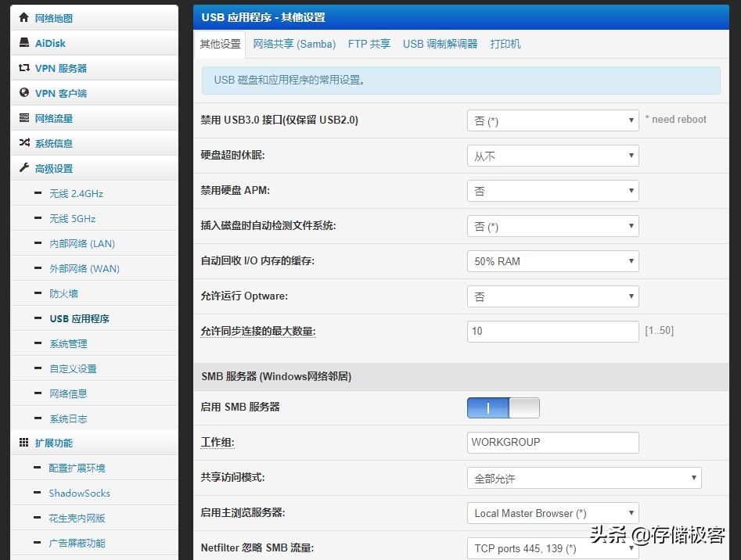This screenshot has height=560, width=741.
Task: Open the 禁用 USB3.0 接口 dropdown
Action: (x=552, y=120)
